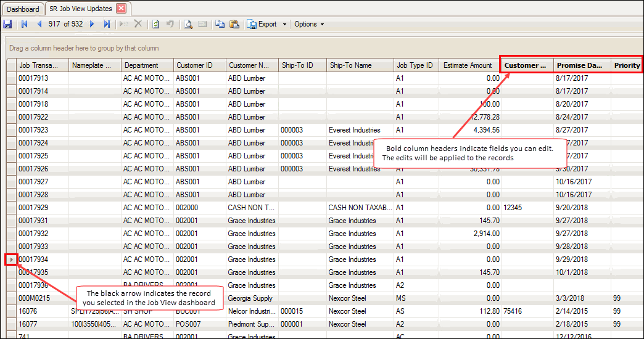This screenshot has height=339, width=644.
Task: Go to the previous record
Action: [39, 24]
